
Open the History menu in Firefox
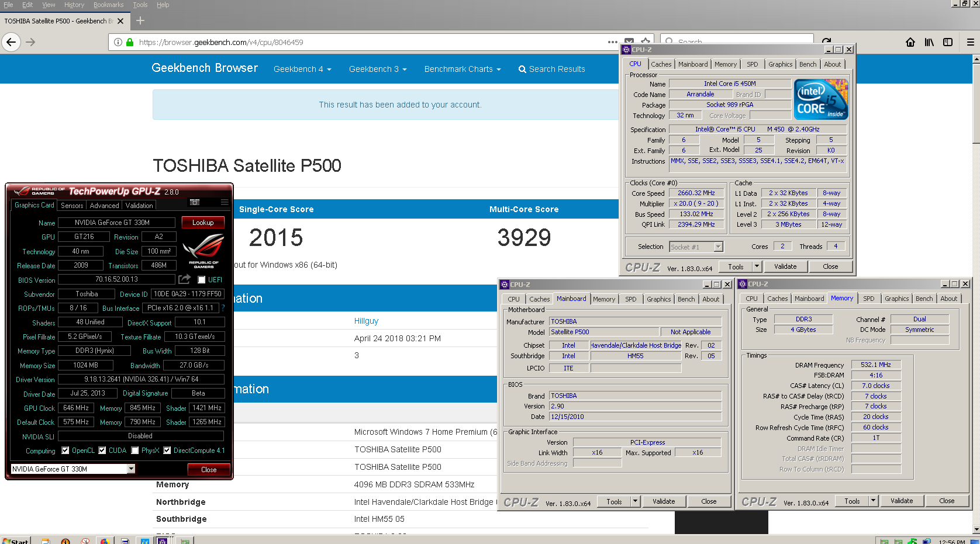(74, 5)
